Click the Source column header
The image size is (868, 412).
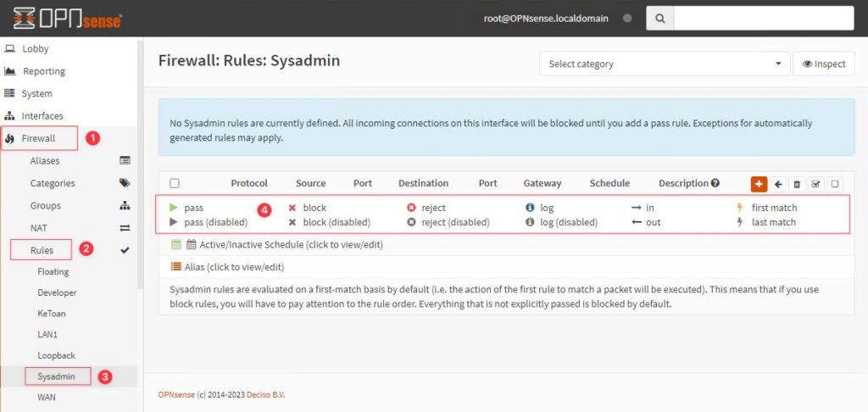point(310,183)
